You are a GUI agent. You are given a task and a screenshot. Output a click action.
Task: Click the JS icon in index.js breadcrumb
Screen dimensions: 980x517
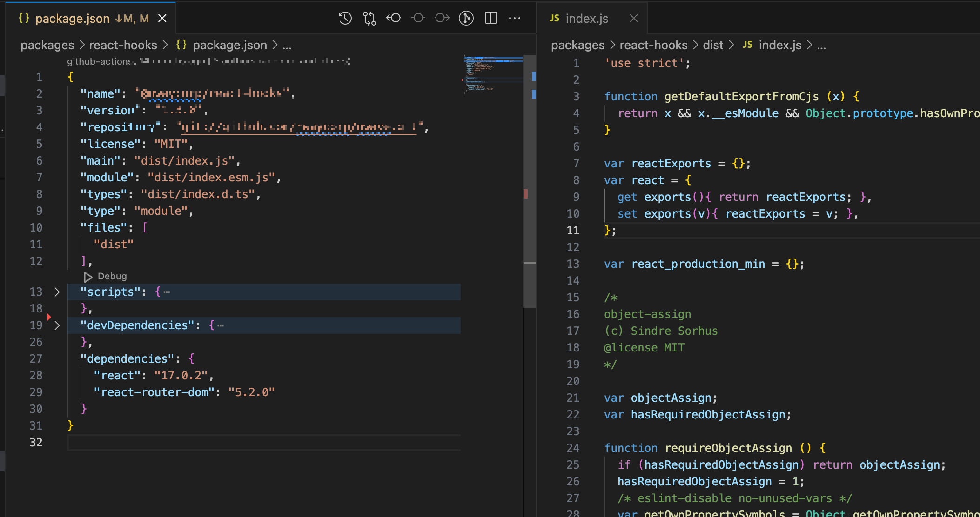[x=747, y=45]
